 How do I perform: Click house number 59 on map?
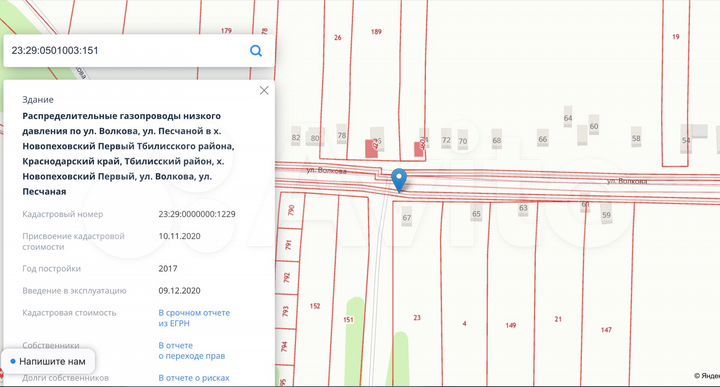pos(607,215)
